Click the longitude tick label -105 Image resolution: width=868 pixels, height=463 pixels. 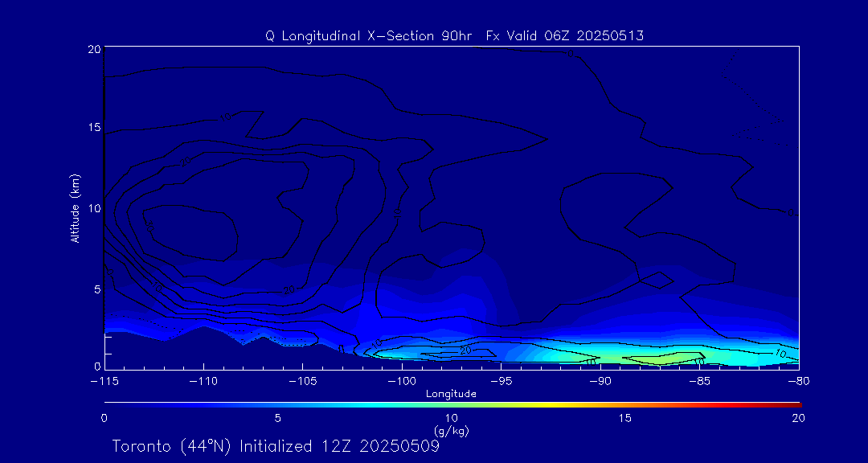coord(303,381)
